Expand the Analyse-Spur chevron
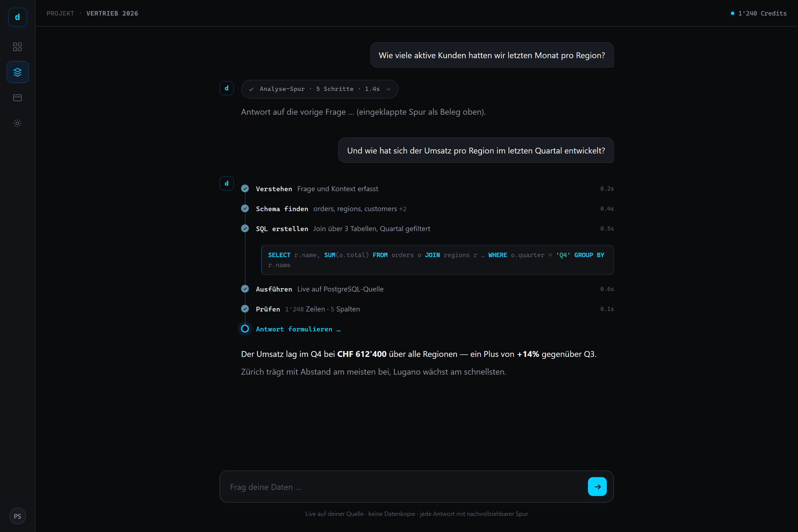 [x=388, y=89]
